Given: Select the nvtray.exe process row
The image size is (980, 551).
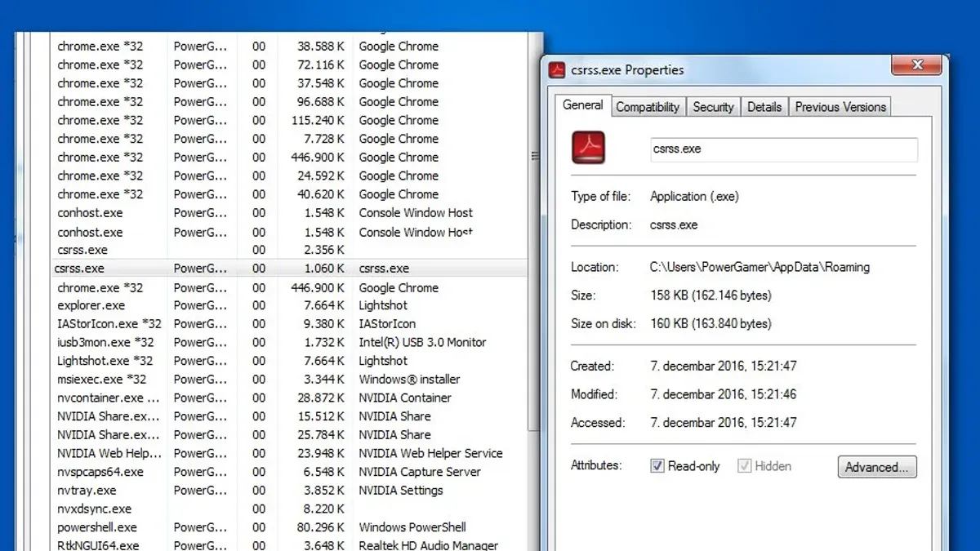Looking at the screenshot, I should [290, 491].
